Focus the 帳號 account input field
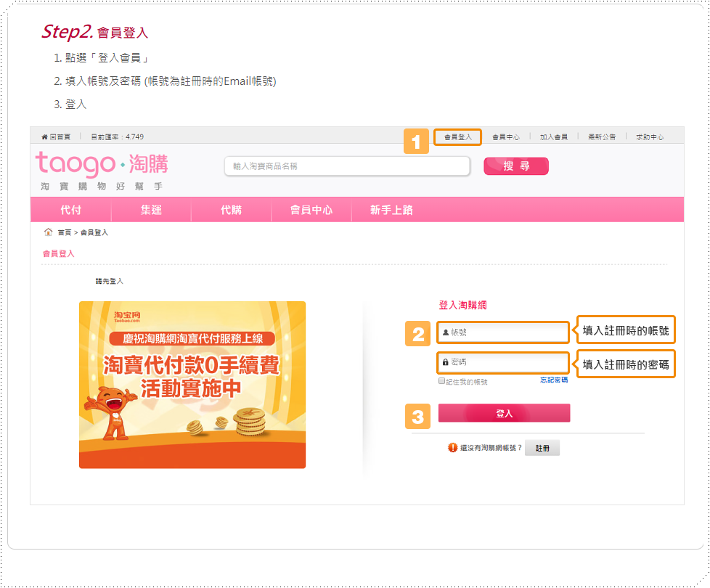Image resolution: width=710 pixels, height=588 pixels. (x=502, y=332)
